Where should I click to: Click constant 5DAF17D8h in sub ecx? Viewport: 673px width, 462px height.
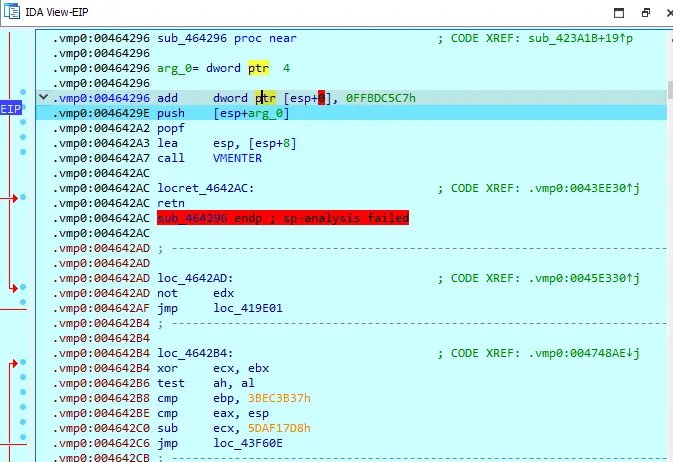click(x=279, y=429)
